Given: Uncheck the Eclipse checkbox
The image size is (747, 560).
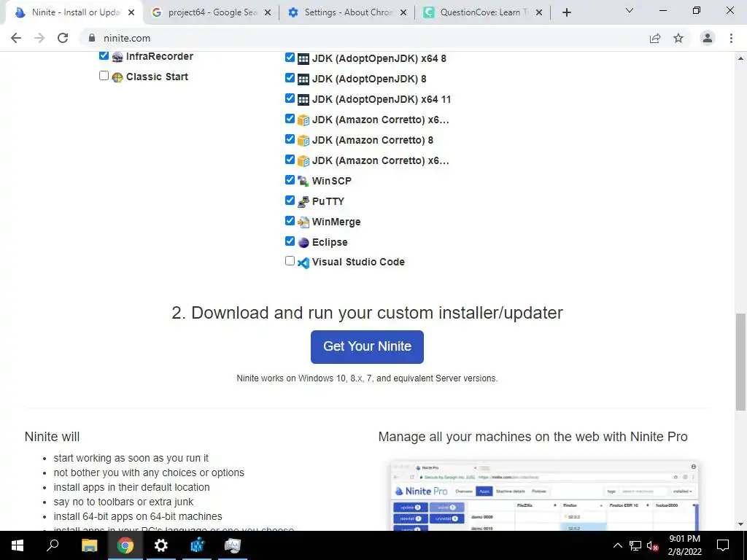Looking at the screenshot, I should (290, 241).
